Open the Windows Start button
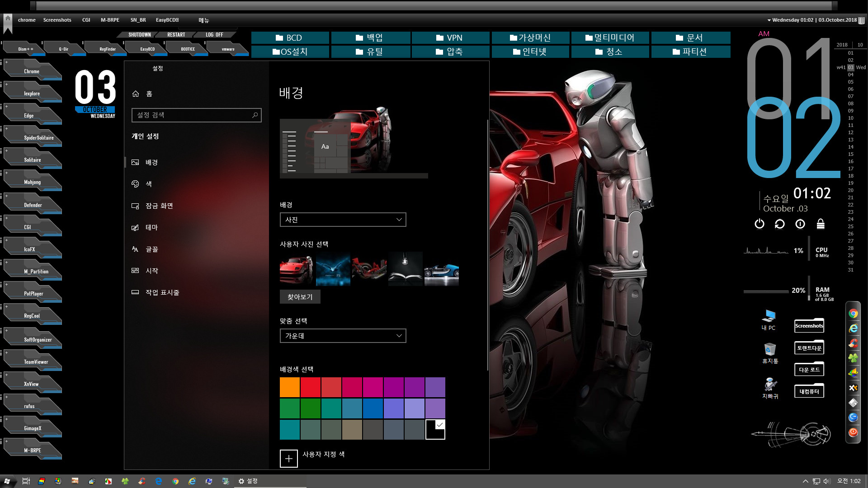868x488 pixels. pos(7,481)
